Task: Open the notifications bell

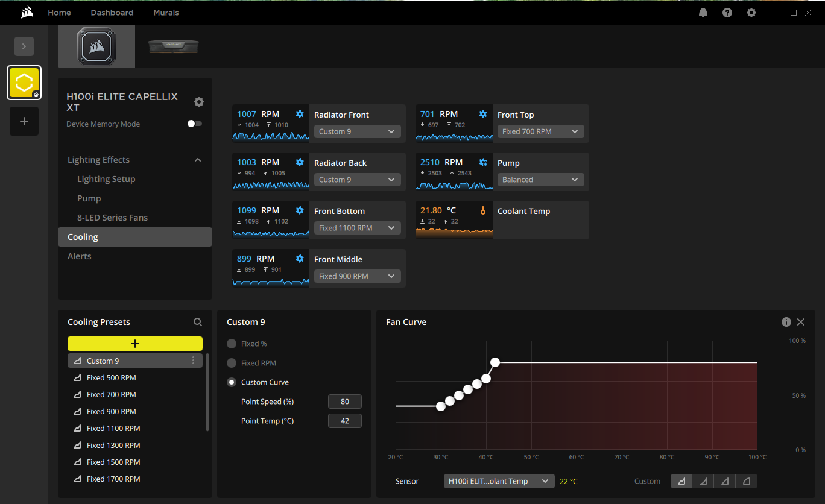Action: [703, 13]
